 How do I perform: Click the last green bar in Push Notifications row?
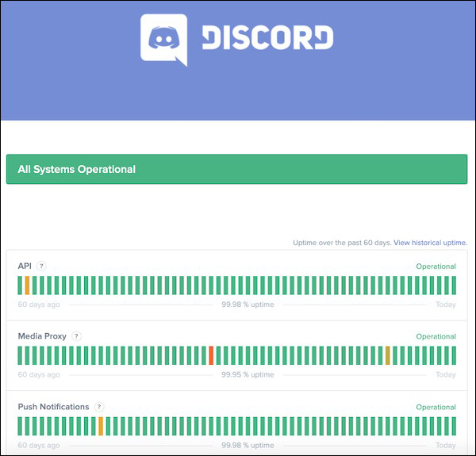pyautogui.click(x=454, y=426)
